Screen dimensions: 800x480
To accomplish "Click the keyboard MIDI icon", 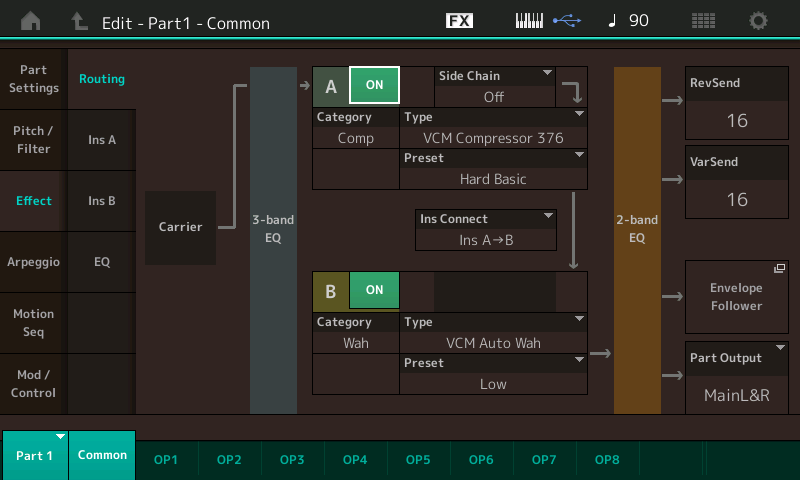I will click(x=530, y=21).
